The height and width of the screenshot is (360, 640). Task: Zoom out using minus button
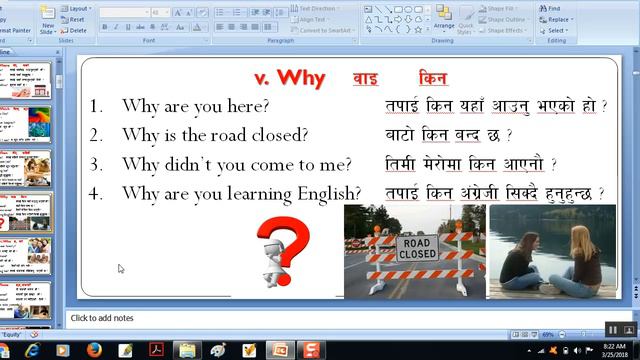(562, 335)
